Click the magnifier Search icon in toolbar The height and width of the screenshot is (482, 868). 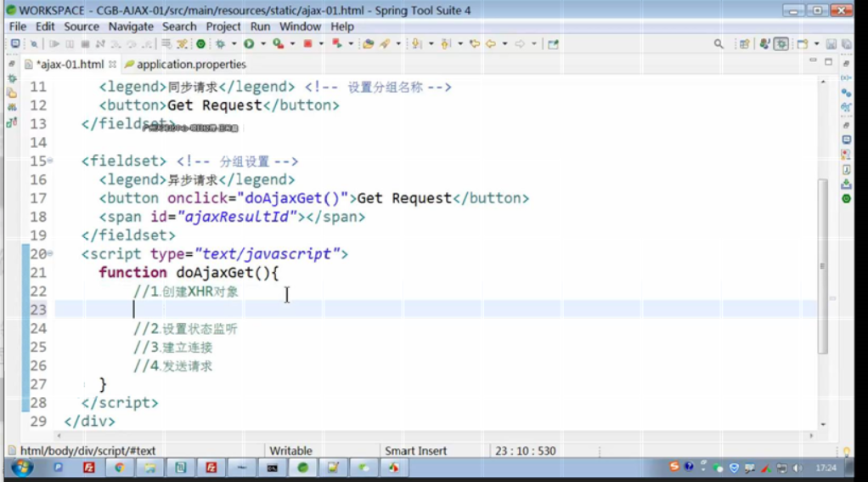719,43
